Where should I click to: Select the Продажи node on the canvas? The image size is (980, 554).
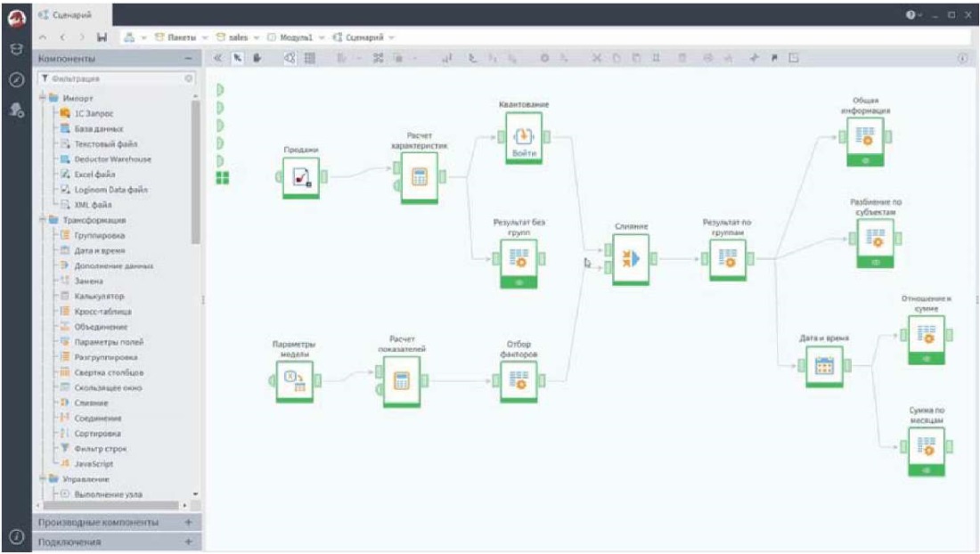click(301, 177)
